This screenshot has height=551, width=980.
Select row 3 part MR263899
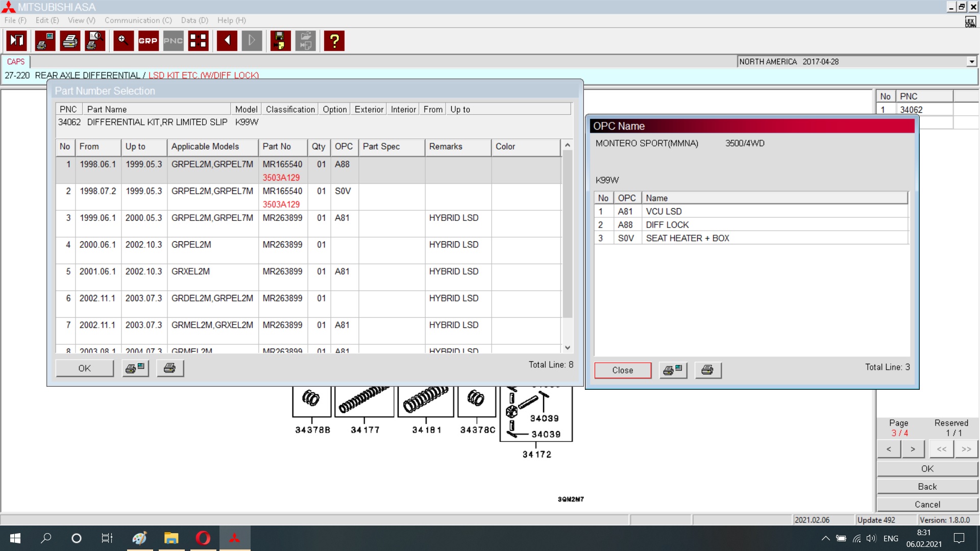(x=282, y=218)
